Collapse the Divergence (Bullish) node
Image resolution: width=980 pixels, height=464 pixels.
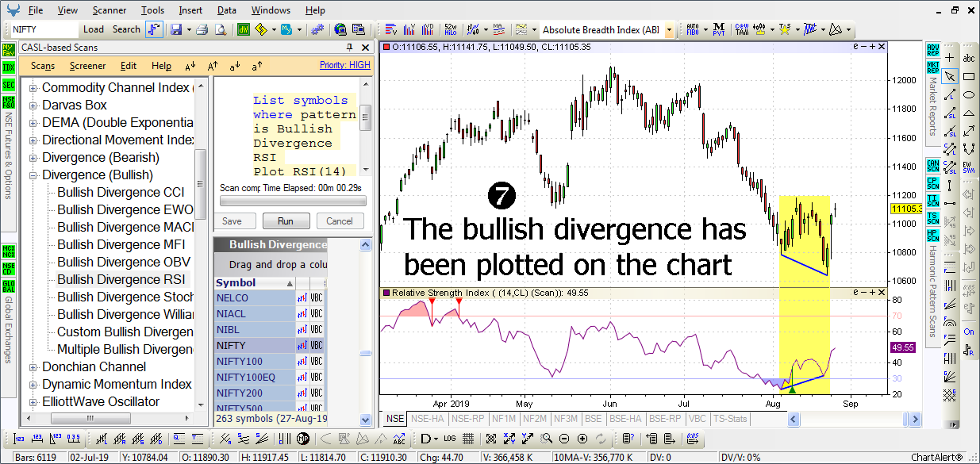(33, 175)
